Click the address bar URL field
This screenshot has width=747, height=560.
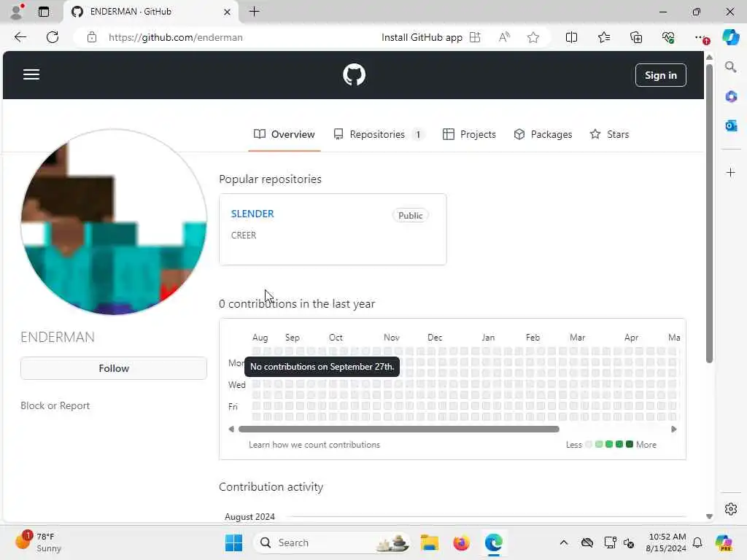[175, 37]
